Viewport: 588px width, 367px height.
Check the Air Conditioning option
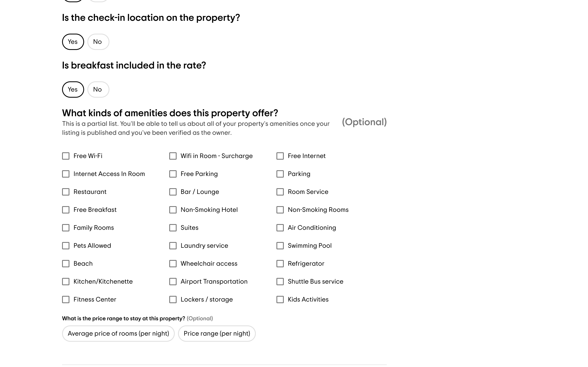(280, 228)
